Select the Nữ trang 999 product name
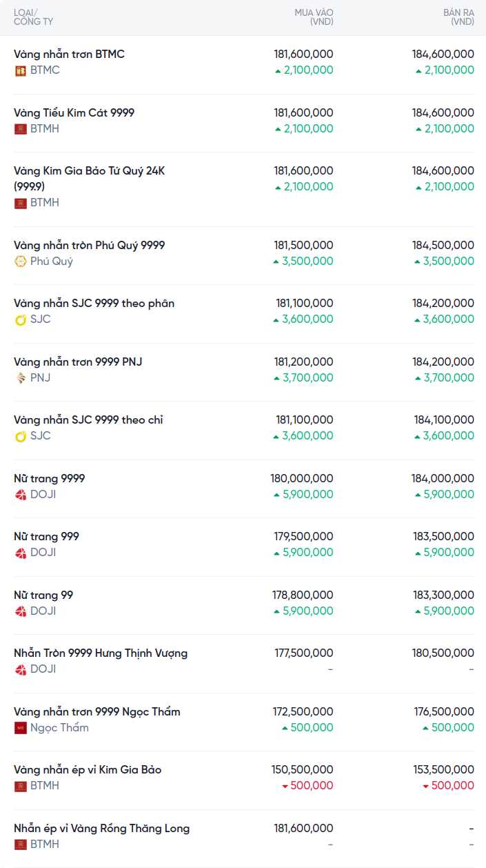Viewport: 486px width, 868px height. point(46,537)
